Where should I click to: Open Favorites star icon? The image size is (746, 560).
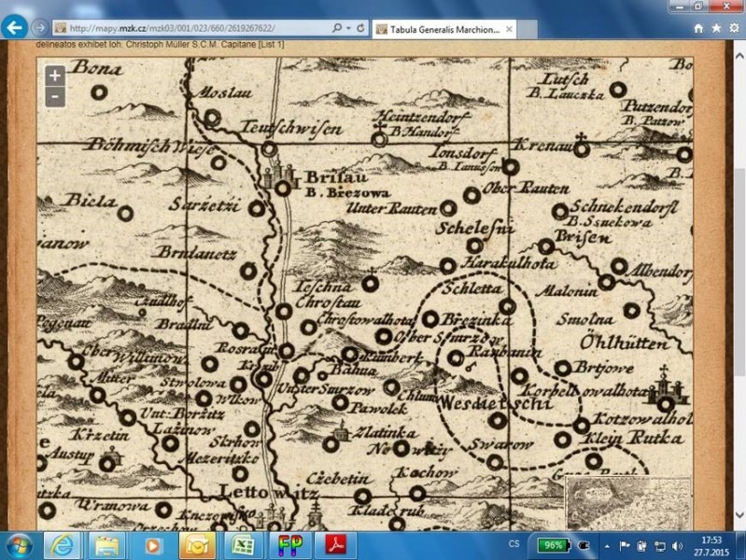(x=716, y=29)
